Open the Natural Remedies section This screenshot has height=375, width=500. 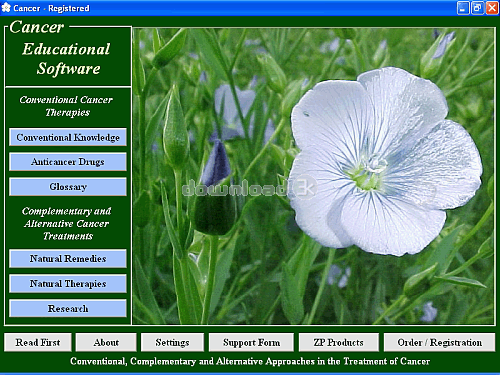(x=68, y=258)
